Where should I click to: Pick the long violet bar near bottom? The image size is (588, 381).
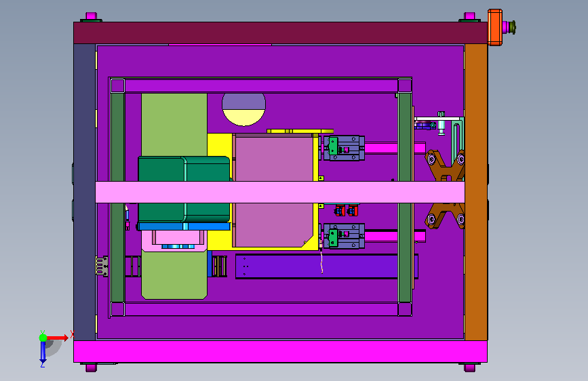[x=317, y=266]
